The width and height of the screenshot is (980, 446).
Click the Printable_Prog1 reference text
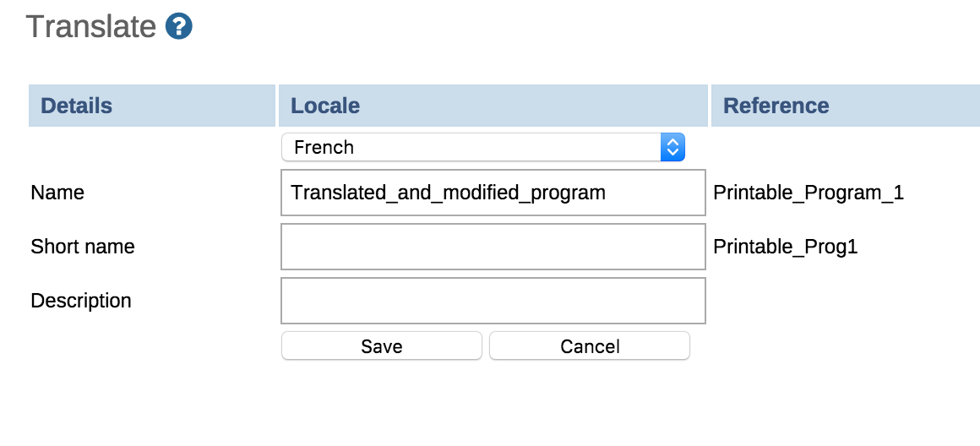point(786,247)
